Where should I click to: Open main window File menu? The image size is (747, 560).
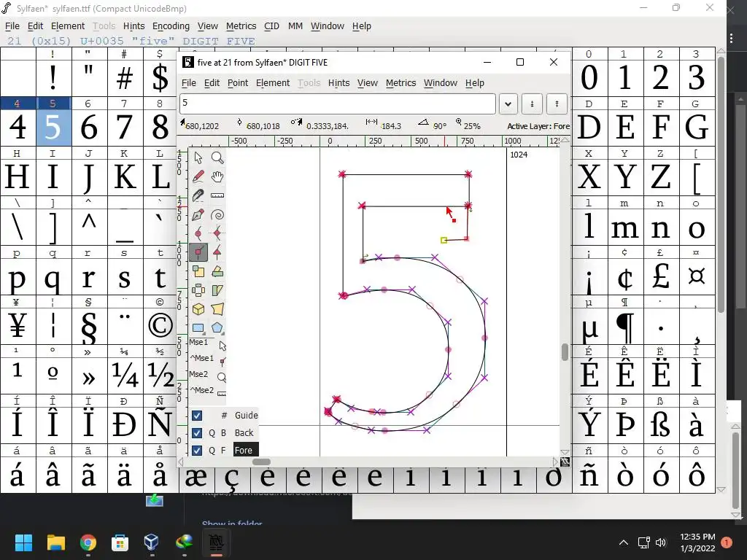[12, 26]
